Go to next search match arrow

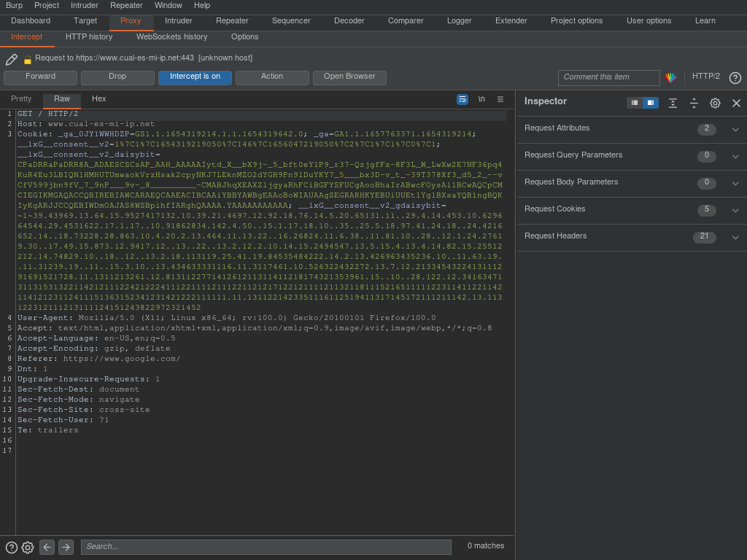(66, 547)
